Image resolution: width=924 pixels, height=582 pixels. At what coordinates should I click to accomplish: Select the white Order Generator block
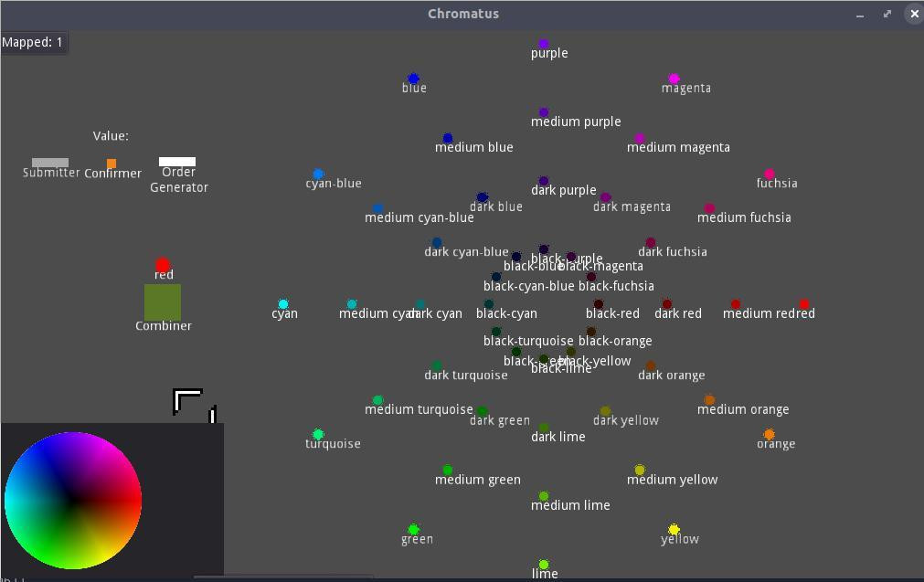click(176, 162)
